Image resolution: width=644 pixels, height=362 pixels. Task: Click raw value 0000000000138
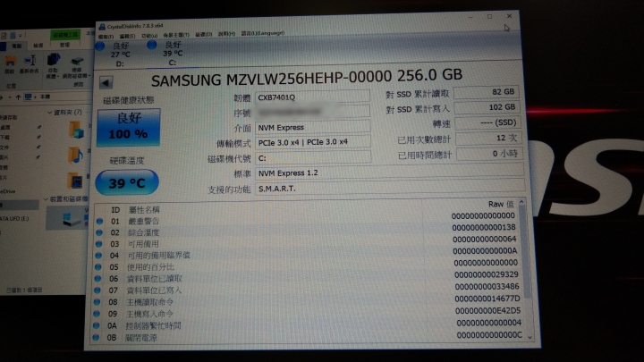[484, 227]
